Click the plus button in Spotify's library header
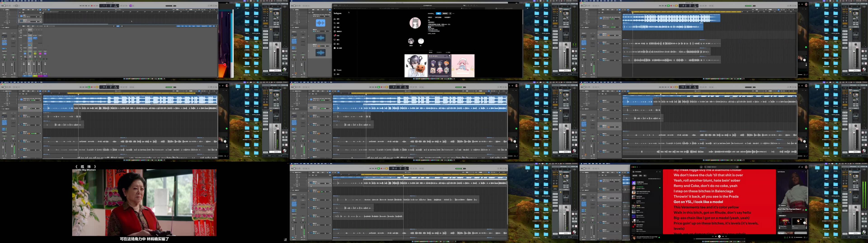Screen dimensions: 868x243 coord(657,172)
